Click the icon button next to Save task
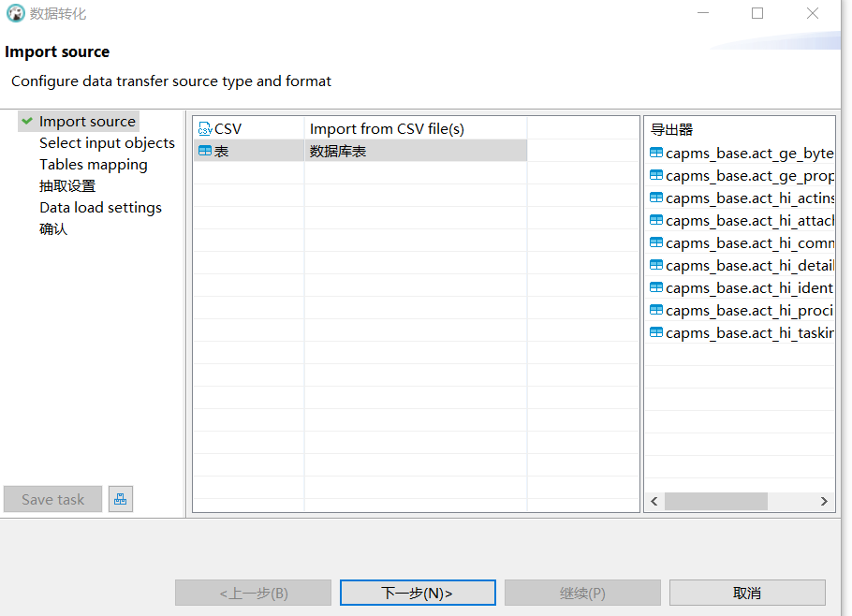 [120, 500]
